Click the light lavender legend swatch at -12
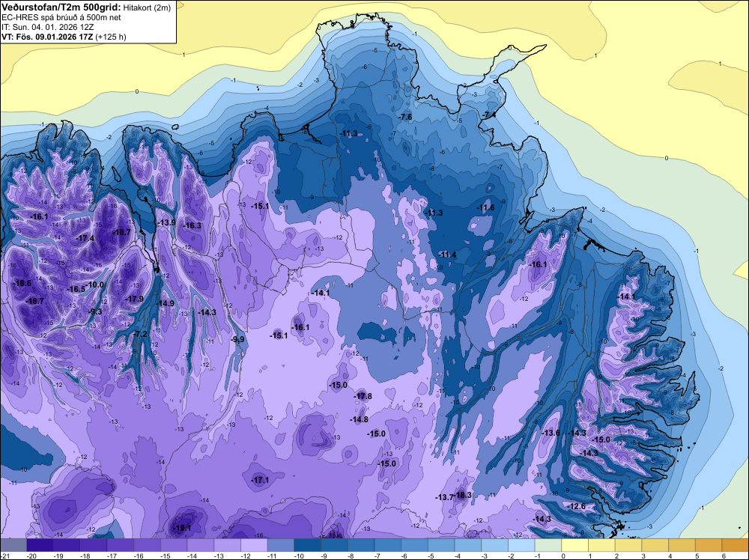Viewport: 749px width, 560px height. point(254,545)
